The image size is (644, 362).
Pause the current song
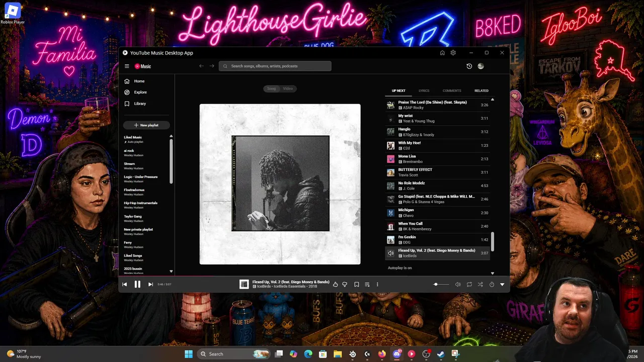(137, 285)
